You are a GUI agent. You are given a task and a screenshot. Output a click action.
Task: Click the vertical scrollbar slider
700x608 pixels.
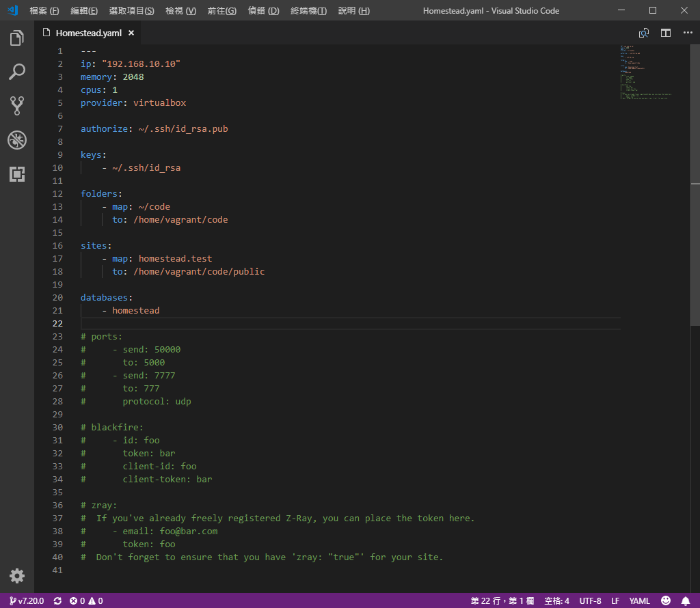[695, 185]
